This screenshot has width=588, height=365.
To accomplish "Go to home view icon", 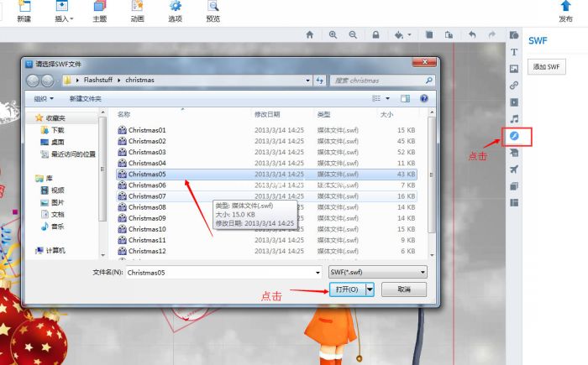I will (x=310, y=35).
